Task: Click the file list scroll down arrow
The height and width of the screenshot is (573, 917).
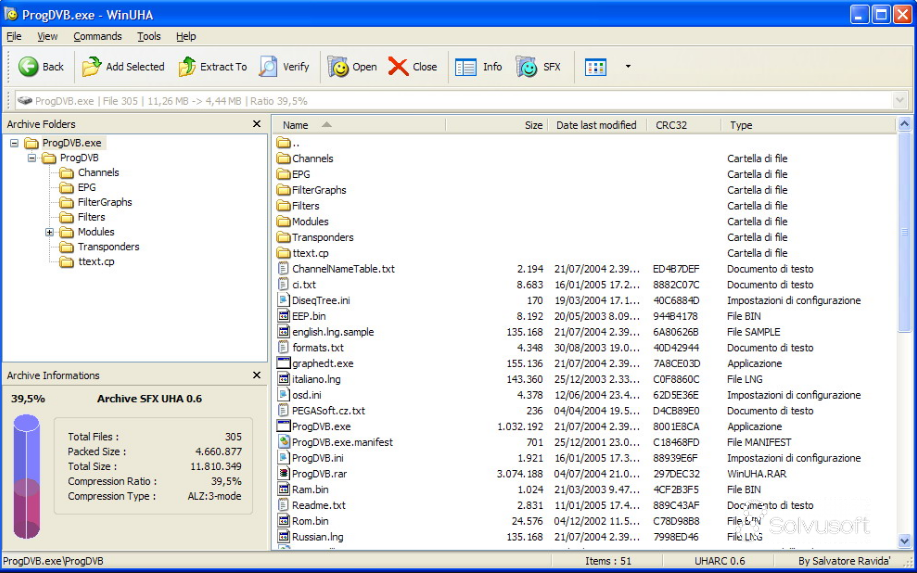Action: coord(905,541)
